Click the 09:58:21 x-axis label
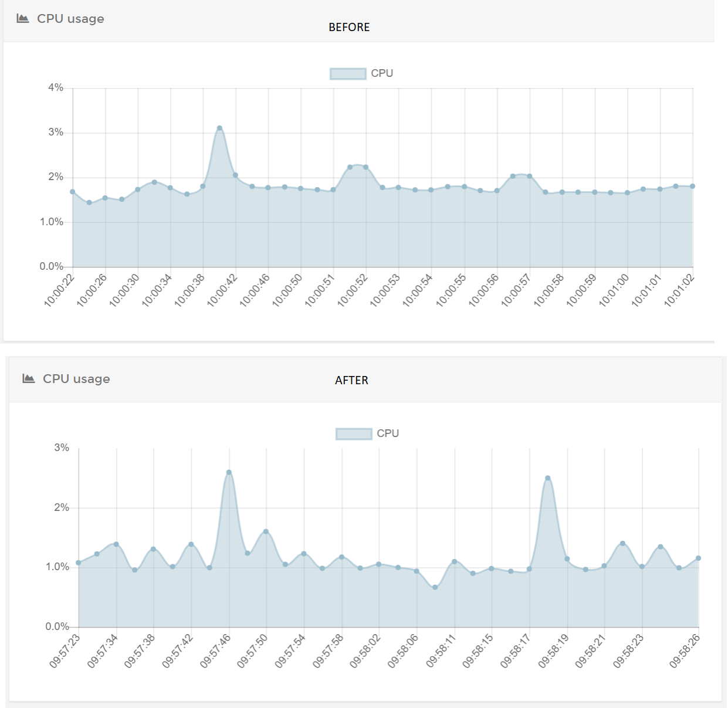Viewport: 728px width, 708px height. 591,651
